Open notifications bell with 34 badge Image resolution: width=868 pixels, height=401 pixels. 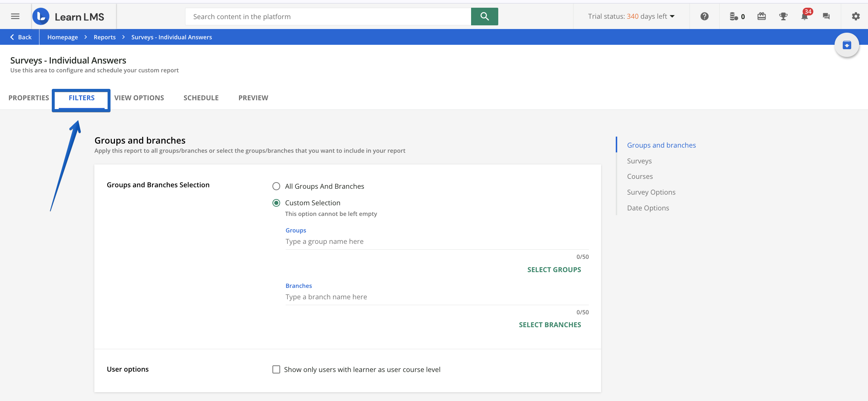pos(805,16)
